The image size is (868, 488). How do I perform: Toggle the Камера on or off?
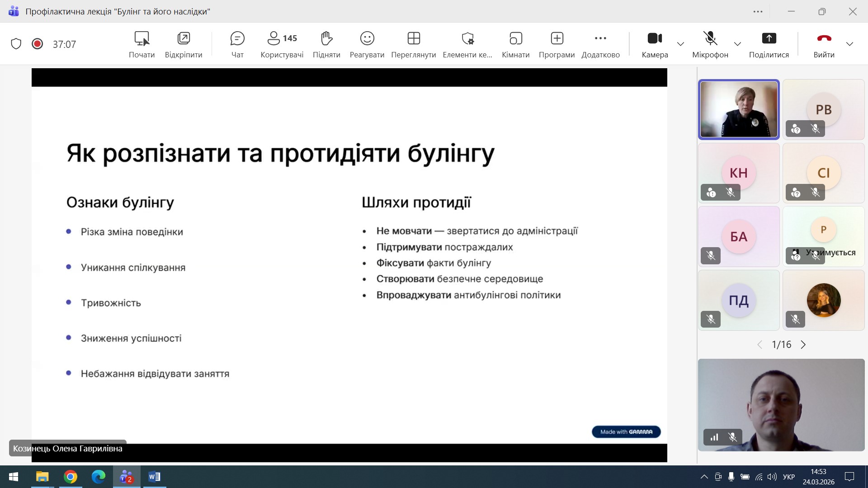coord(655,44)
